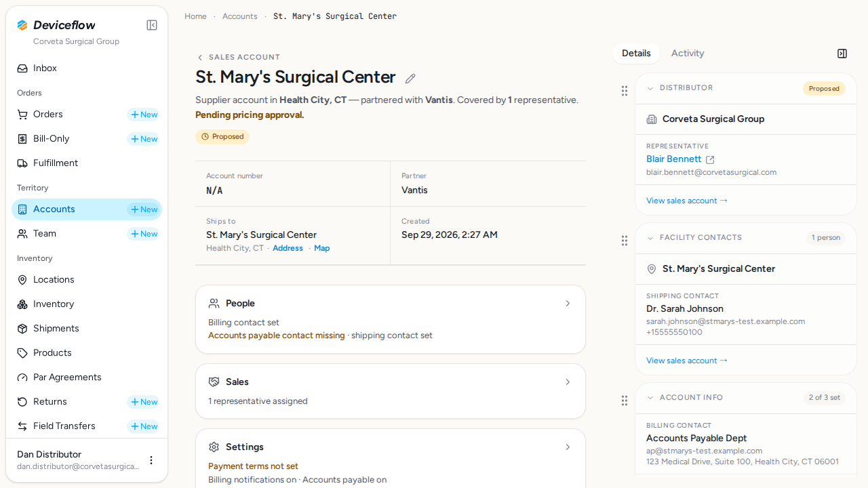Open the Map link
The width and height of the screenshot is (868, 488).
(x=322, y=249)
